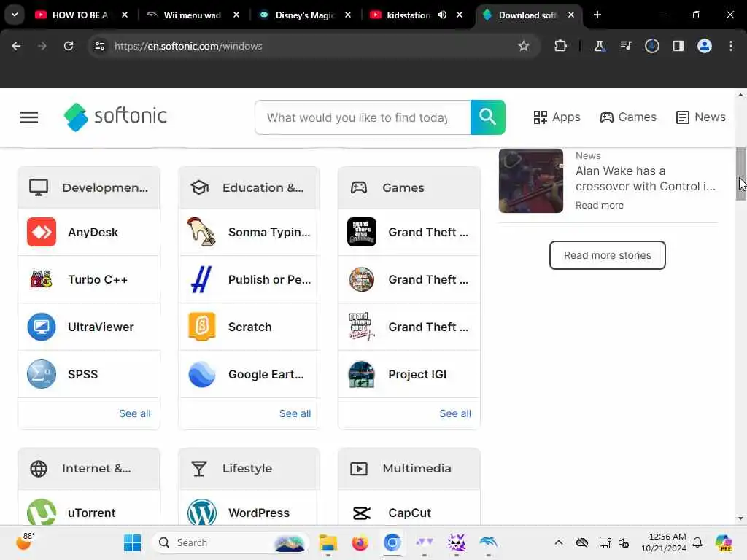Open the Development category header
This screenshot has height=560, width=747.
pos(89,187)
